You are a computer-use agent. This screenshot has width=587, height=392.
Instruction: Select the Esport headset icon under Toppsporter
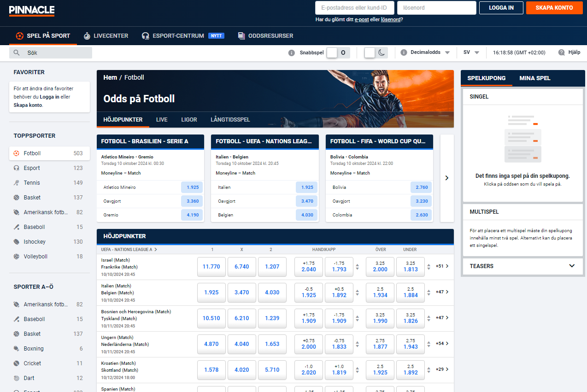17,168
